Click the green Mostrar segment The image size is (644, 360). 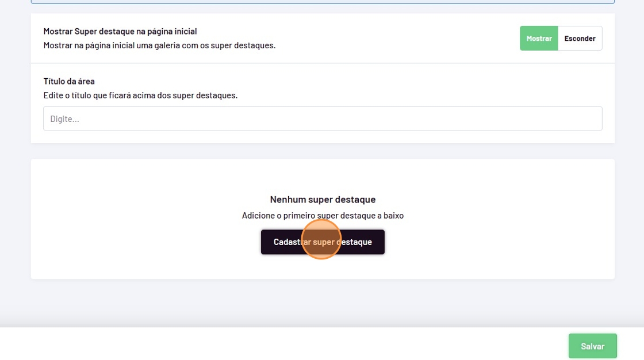tap(539, 39)
